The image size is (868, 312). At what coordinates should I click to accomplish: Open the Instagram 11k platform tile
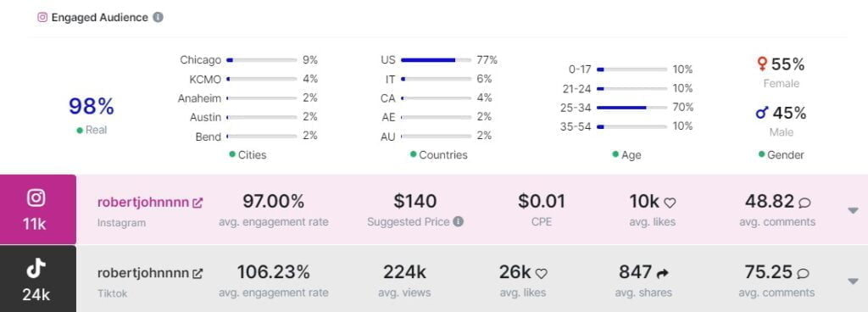(37, 209)
